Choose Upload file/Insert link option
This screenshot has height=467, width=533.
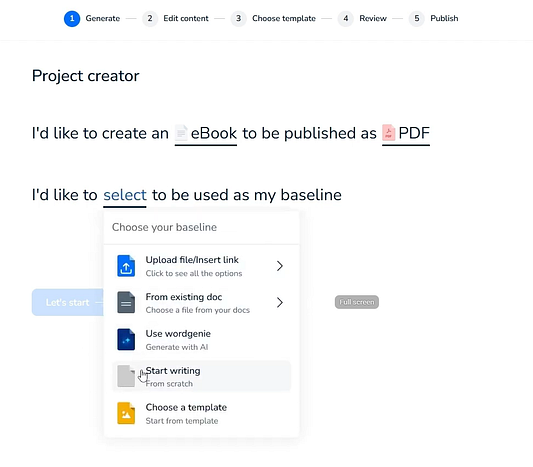point(202,266)
